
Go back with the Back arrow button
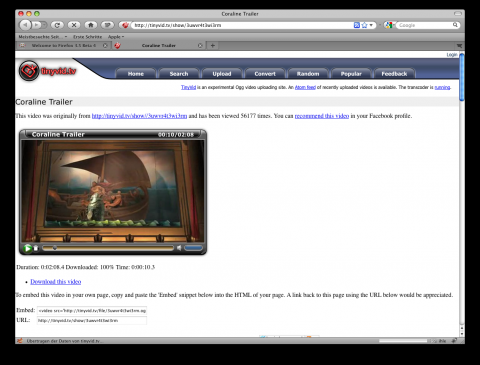[25, 25]
